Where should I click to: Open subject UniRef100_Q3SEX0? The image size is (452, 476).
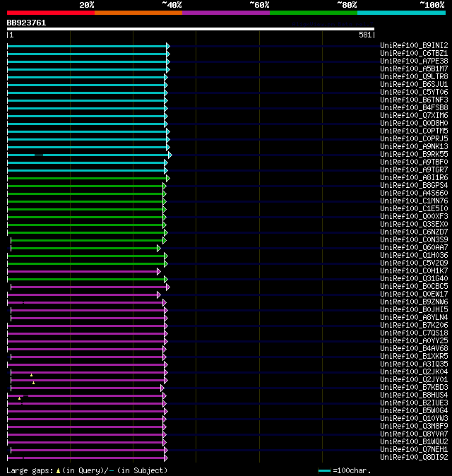(414, 225)
